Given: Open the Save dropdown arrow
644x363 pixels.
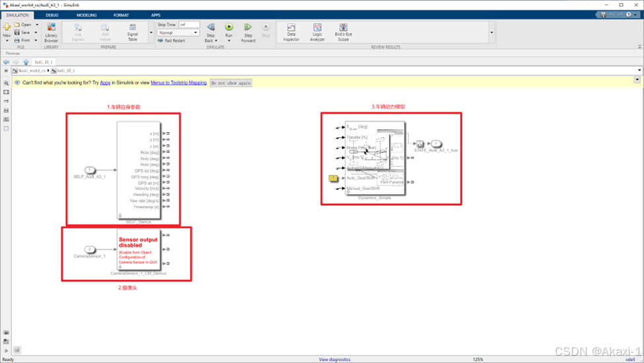Looking at the screenshot, I should point(36,32).
